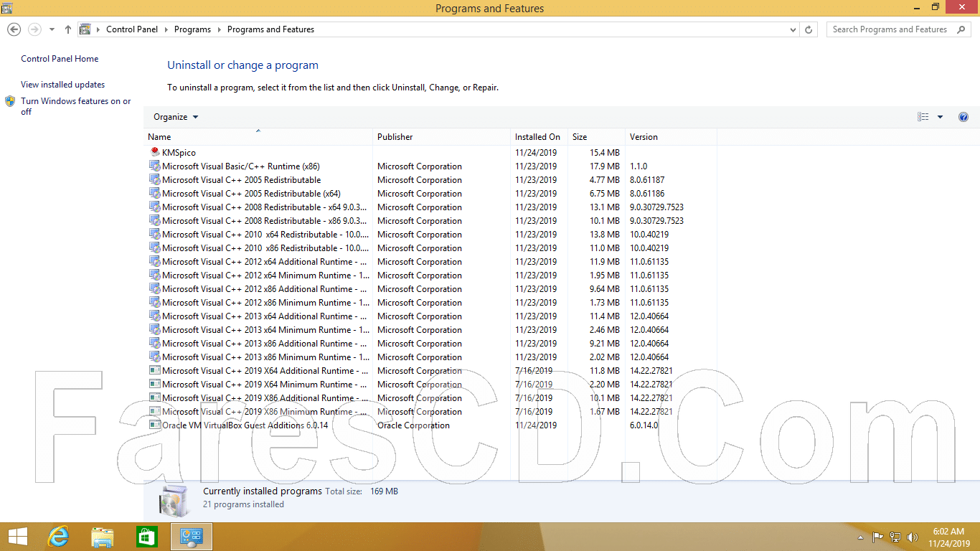
Task: Click the change view icon
Action: pyautogui.click(x=923, y=117)
